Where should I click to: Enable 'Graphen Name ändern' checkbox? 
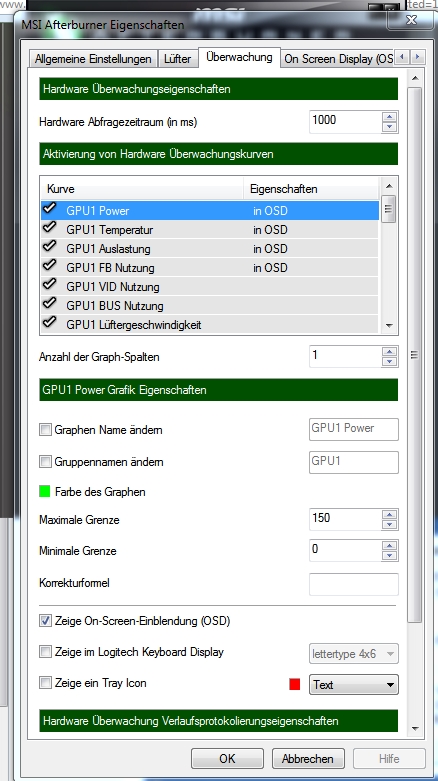[x=45, y=429]
